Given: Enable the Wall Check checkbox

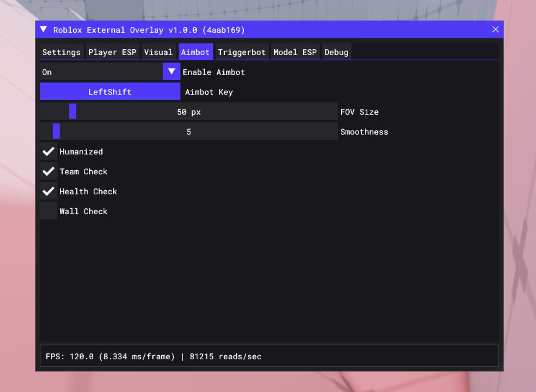Looking at the screenshot, I should (49, 211).
